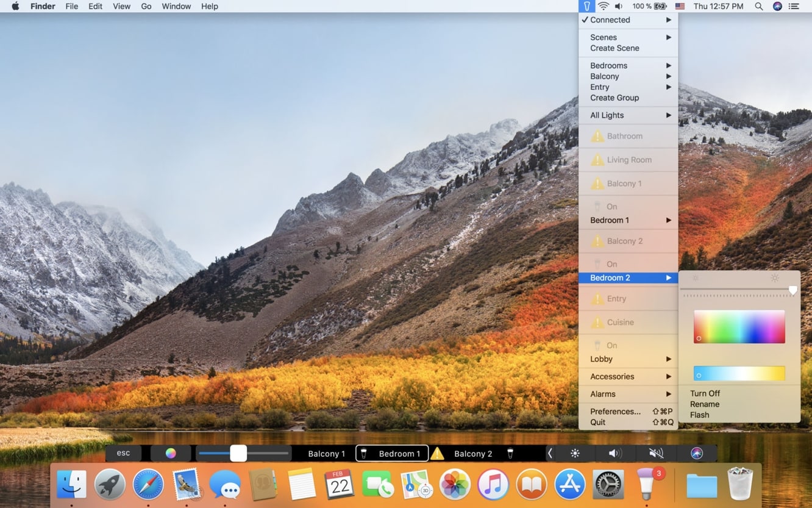
Task: Click the blue-to-yellow color temperature bar
Action: (x=739, y=374)
